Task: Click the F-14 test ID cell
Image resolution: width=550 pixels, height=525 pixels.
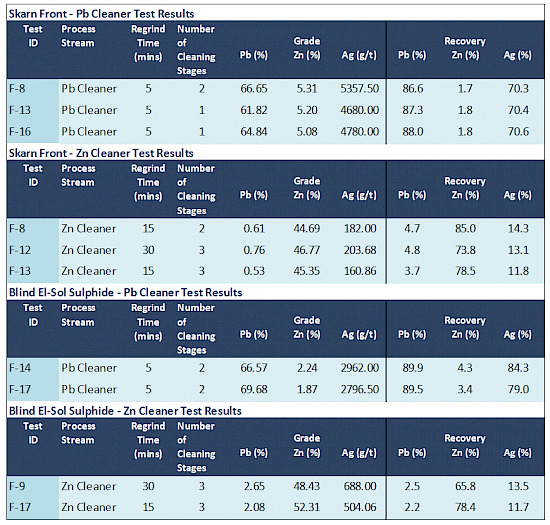Action: pos(20,368)
